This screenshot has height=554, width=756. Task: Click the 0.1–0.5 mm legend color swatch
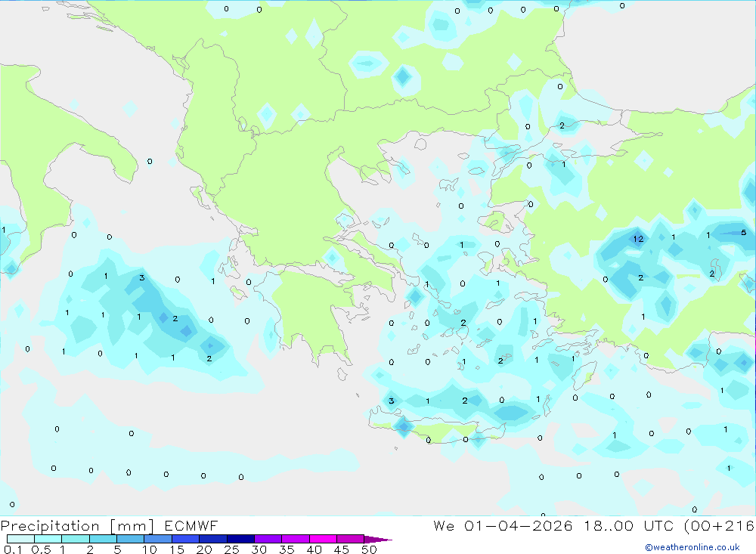(x=20, y=539)
